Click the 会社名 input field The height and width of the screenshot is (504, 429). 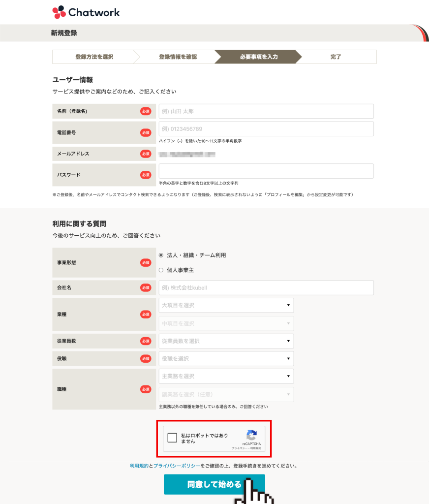[266, 287]
